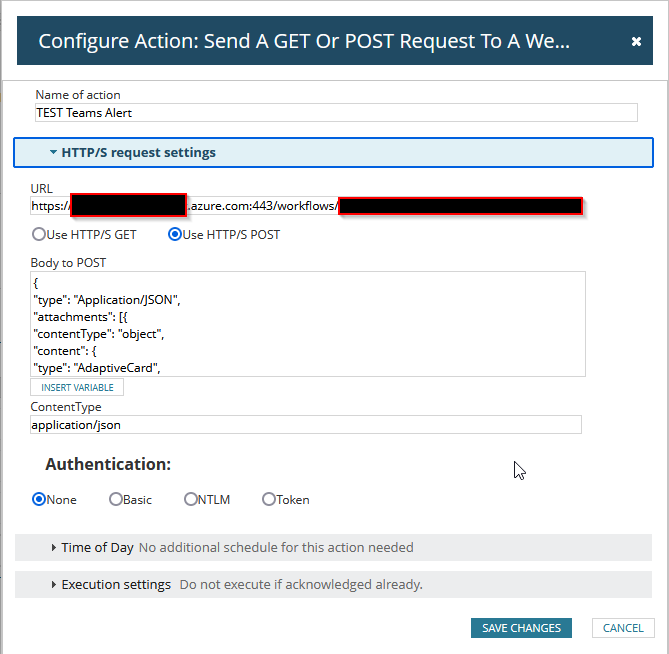Expand the Execution settings section
This screenshot has height=654, width=669.
(x=333, y=584)
